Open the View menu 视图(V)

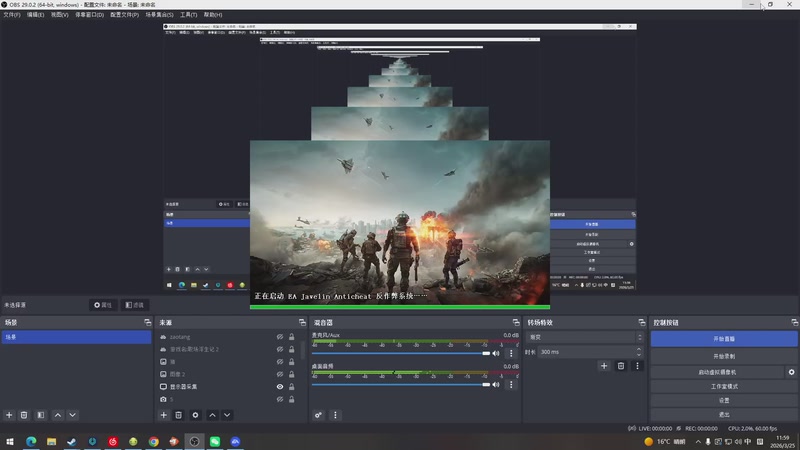click(x=59, y=15)
